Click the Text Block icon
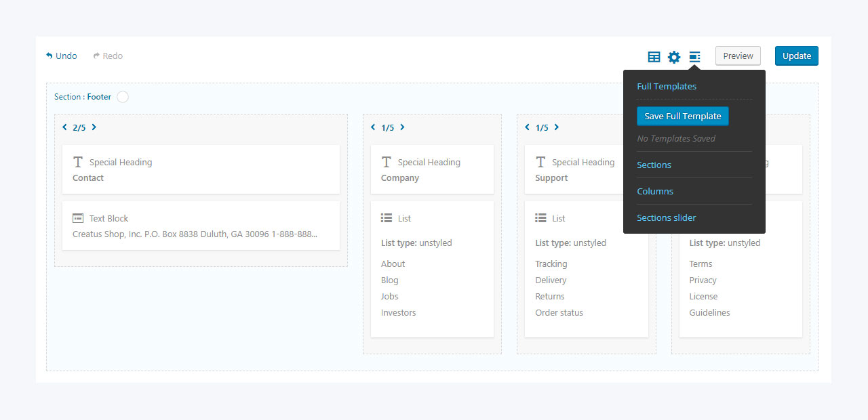The image size is (868, 420). coord(78,218)
